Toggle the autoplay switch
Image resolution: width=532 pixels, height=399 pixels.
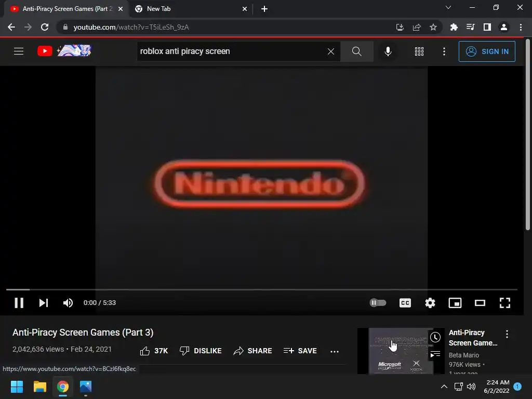click(x=378, y=303)
